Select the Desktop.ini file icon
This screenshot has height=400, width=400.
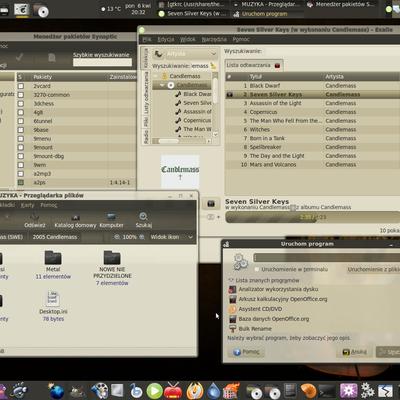tap(53, 298)
